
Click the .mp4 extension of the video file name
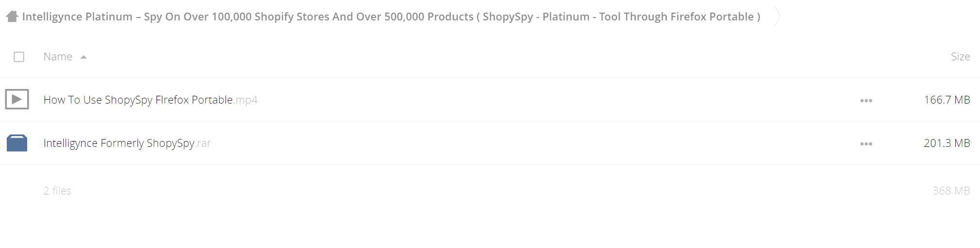tap(246, 100)
